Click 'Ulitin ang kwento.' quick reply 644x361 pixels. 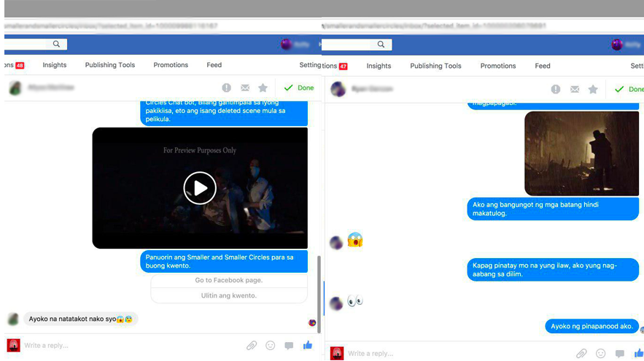click(x=229, y=295)
